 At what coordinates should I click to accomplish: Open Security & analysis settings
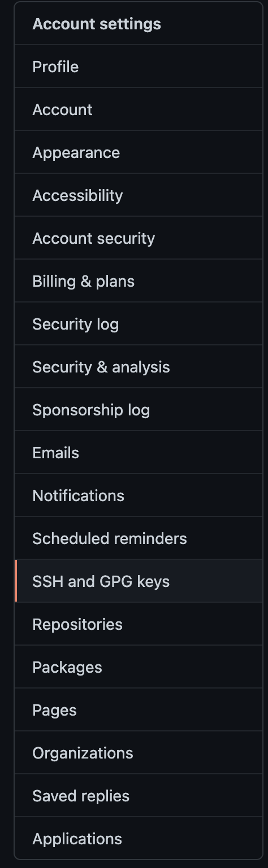(139, 367)
